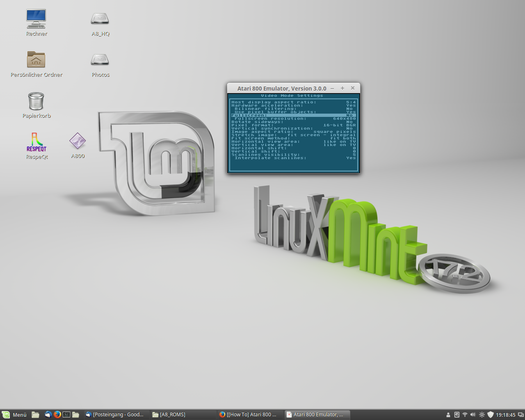This screenshot has width=525, height=420.
Task: Open the Wi-Fi network tray icon
Action: [x=465, y=415]
